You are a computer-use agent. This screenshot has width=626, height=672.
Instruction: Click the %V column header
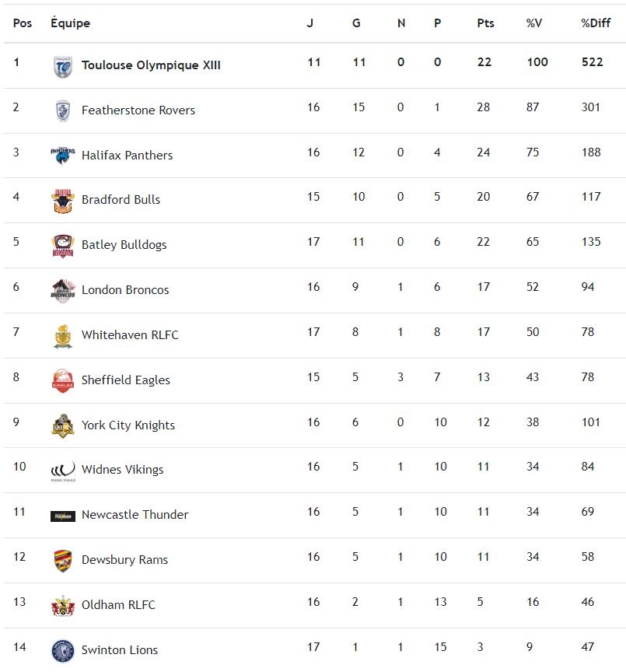pyautogui.click(x=533, y=23)
